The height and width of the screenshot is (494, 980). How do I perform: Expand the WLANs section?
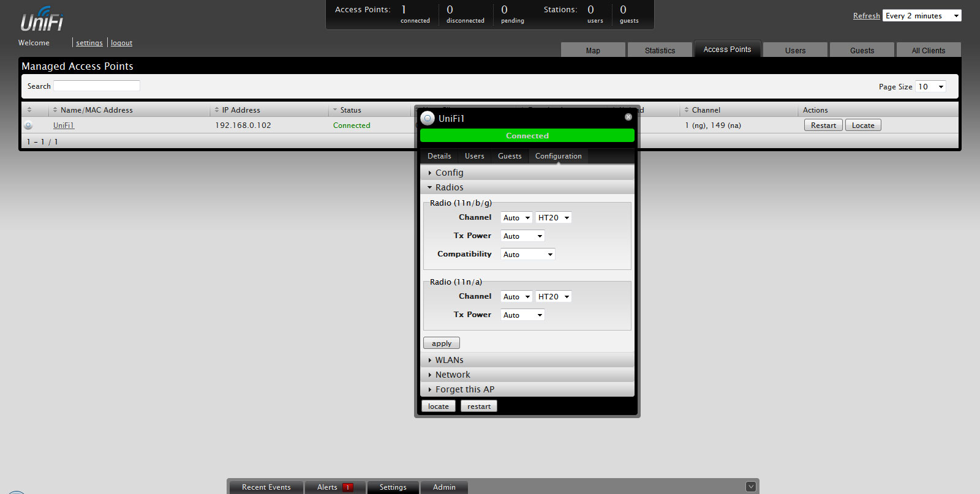point(449,360)
